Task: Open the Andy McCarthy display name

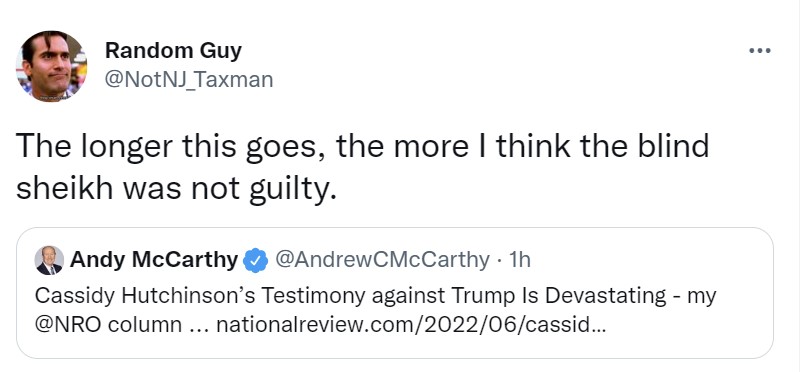Action: click(154, 260)
